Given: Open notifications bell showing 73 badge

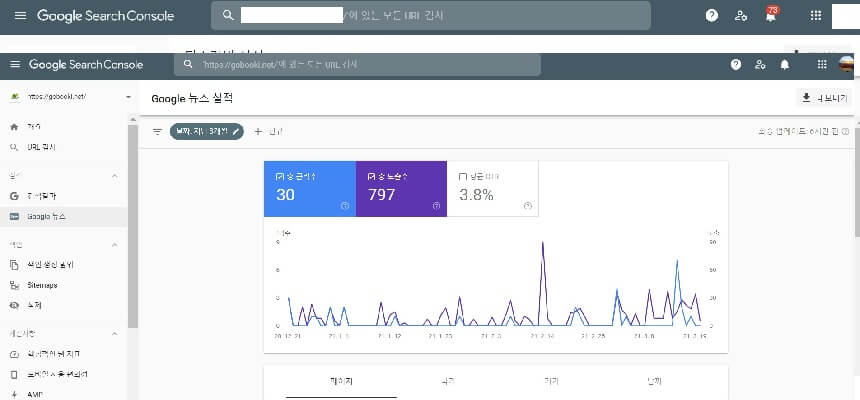Looking at the screenshot, I should click(771, 15).
